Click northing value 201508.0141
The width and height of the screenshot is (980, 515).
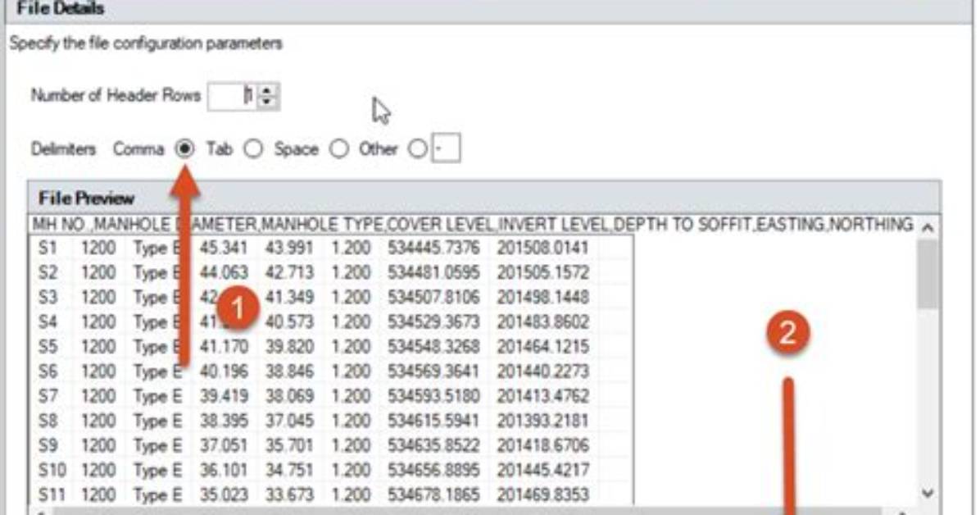pos(542,248)
